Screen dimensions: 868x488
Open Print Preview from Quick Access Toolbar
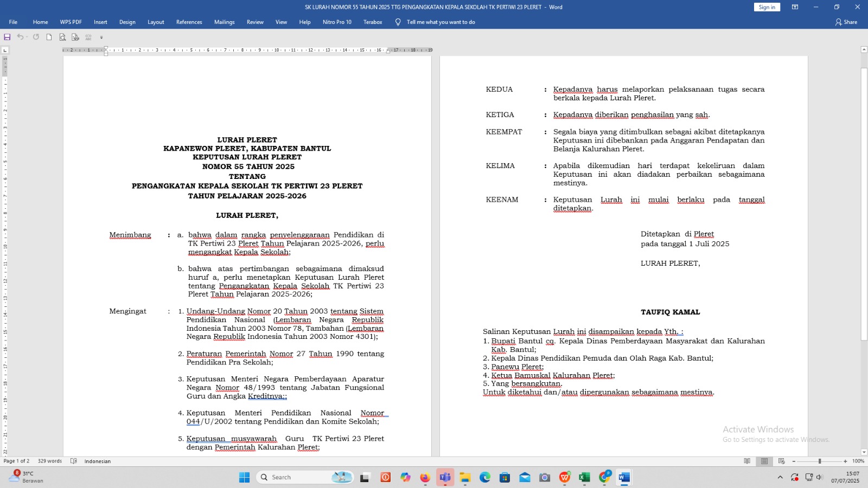(x=62, y=37)
